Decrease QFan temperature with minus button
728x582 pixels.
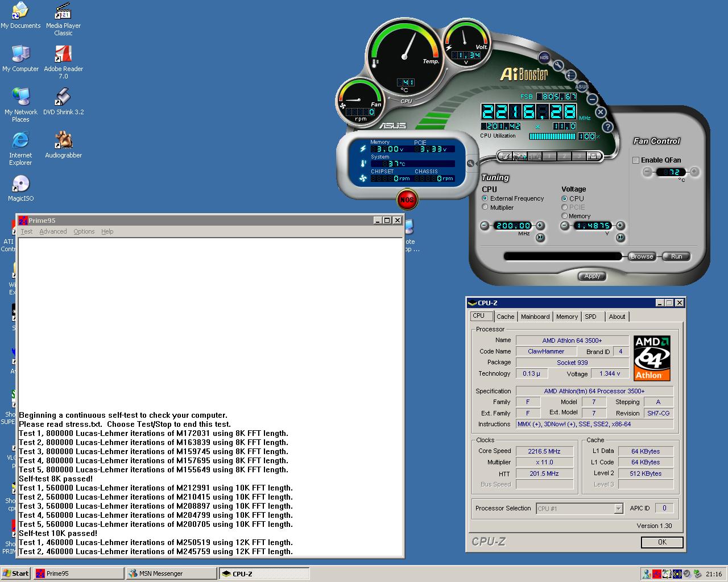647,172
